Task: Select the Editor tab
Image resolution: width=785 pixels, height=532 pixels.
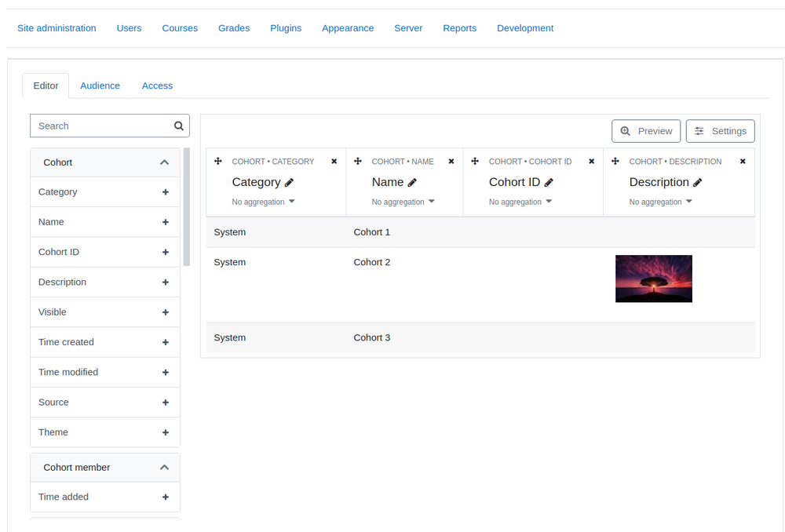Action: [x=46, y=86]
